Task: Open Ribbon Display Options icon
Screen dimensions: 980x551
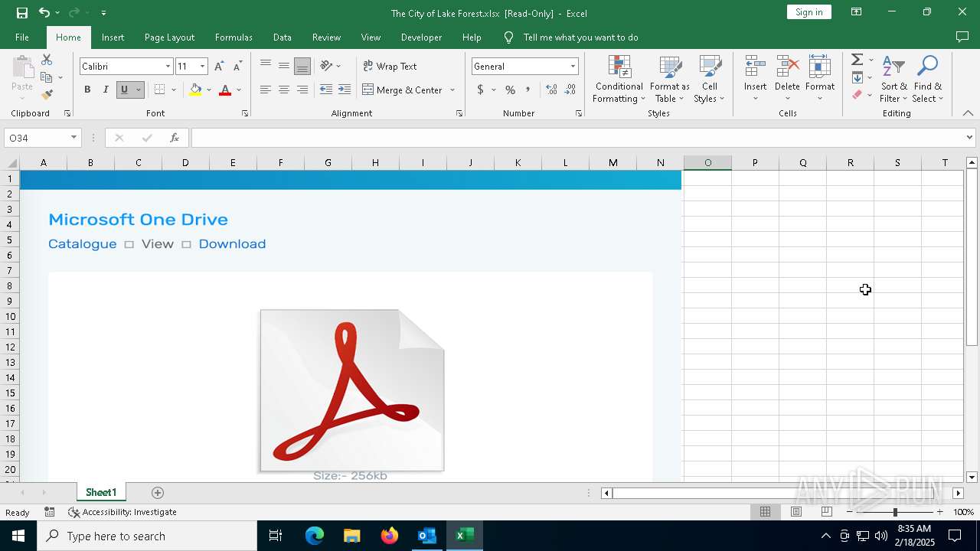Action: coord(856,12)
